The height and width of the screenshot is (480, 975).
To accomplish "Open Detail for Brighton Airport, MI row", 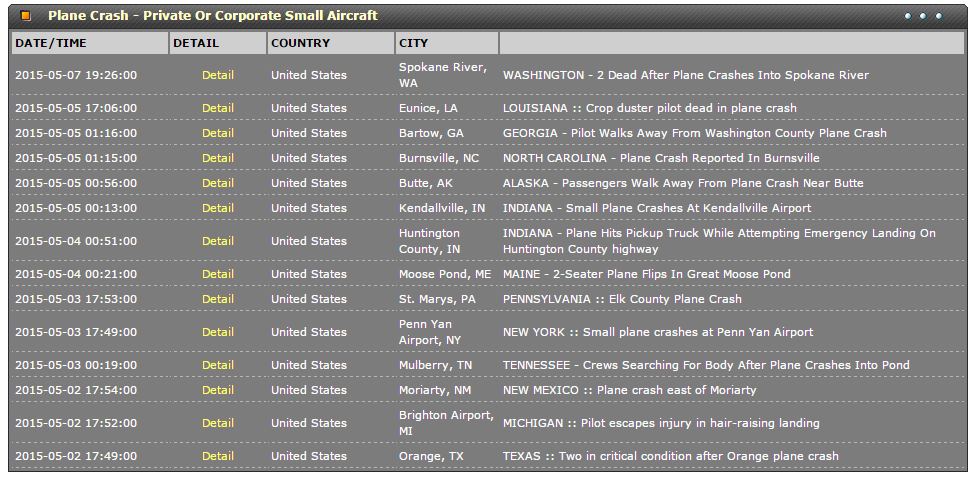I will 218,423.
